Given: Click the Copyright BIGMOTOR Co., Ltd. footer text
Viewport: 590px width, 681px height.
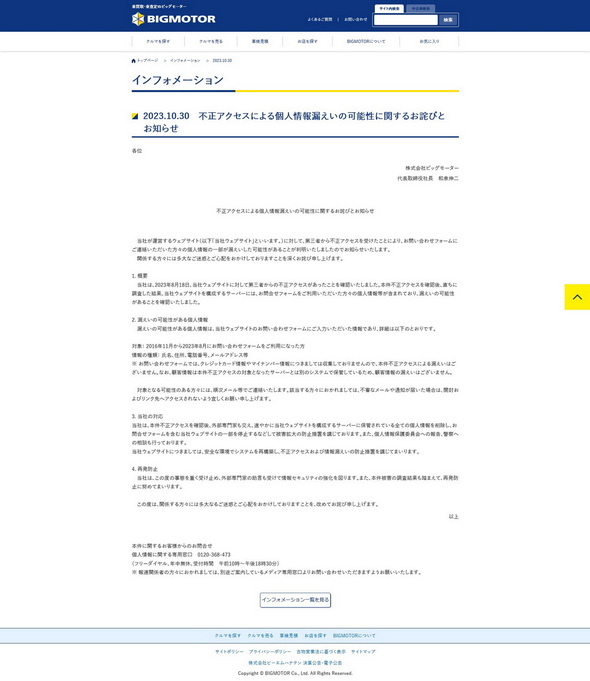Looking at the screenshot, I should (295, 674).
